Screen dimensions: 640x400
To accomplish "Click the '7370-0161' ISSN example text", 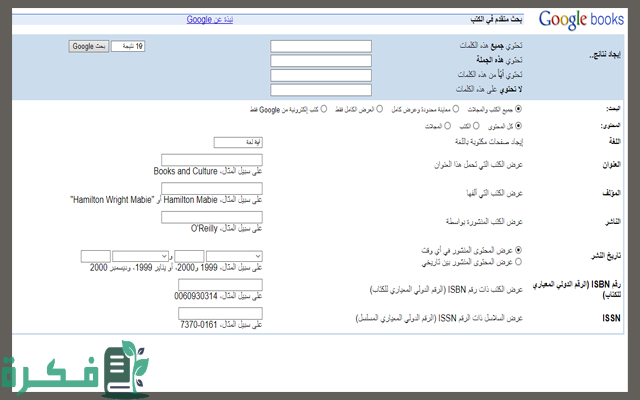I will point(199,325).
